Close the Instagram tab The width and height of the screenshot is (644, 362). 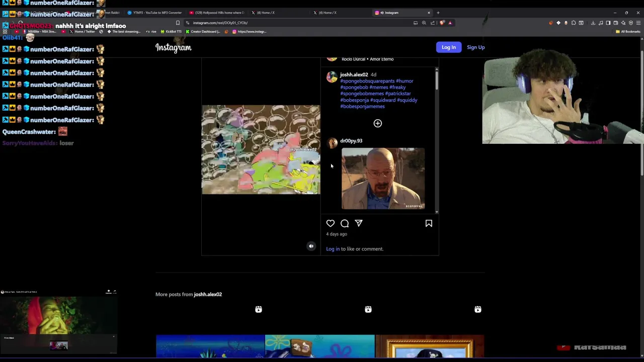429,13
